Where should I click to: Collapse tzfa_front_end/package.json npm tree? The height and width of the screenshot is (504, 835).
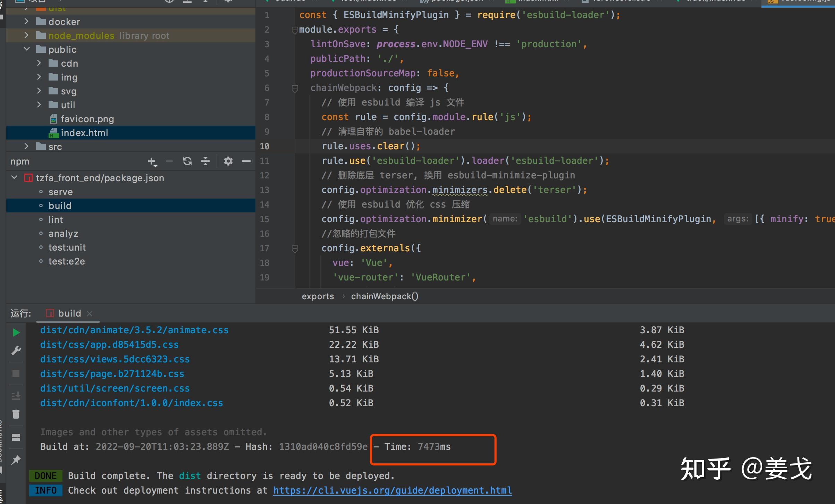pos(15,178)
